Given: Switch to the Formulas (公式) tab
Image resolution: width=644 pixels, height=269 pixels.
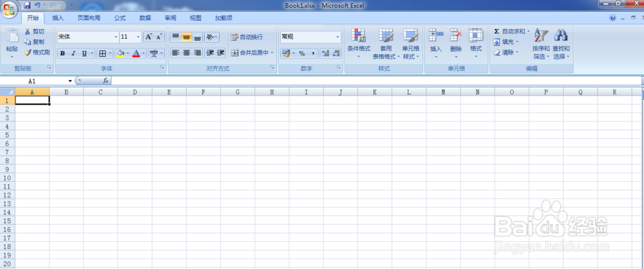Looking at the screenshot, I should [x=120, y=18].
